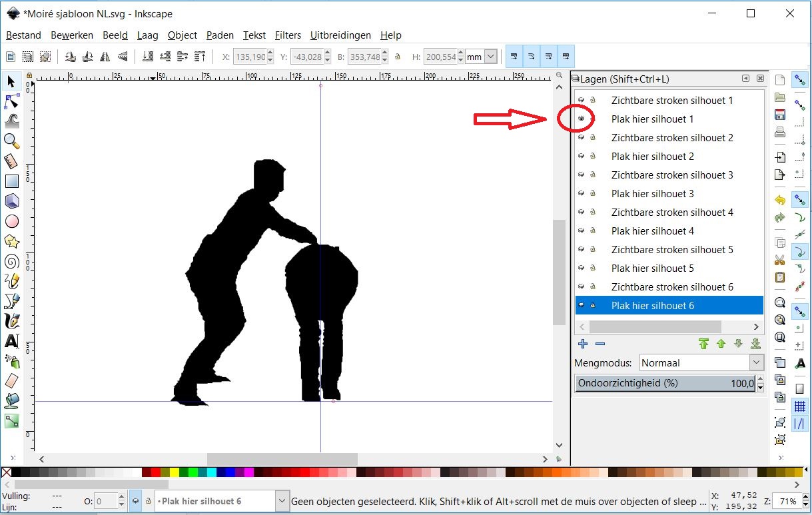The image size is (812, 515).
Task: Pick the yellow palette swatch
Action: (x=174, y=472)
